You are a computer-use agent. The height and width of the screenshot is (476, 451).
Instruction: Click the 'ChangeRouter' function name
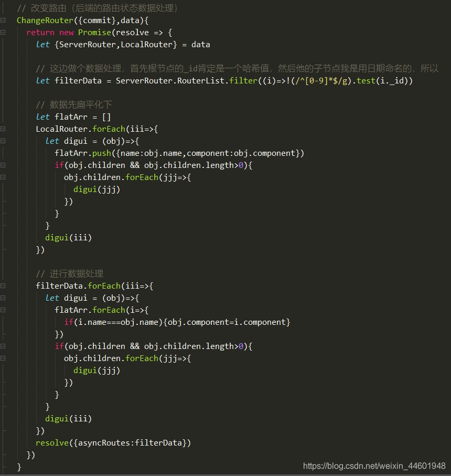coord(45,20)
